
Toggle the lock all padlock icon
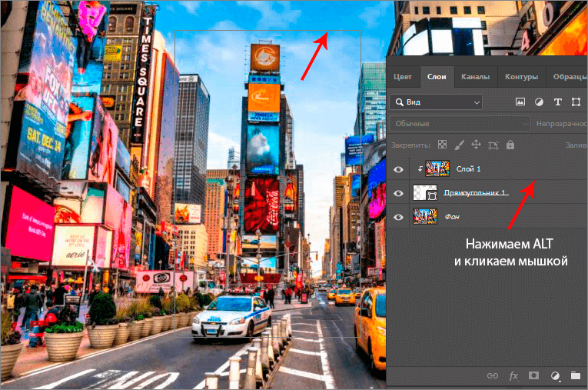pos(510,144)
